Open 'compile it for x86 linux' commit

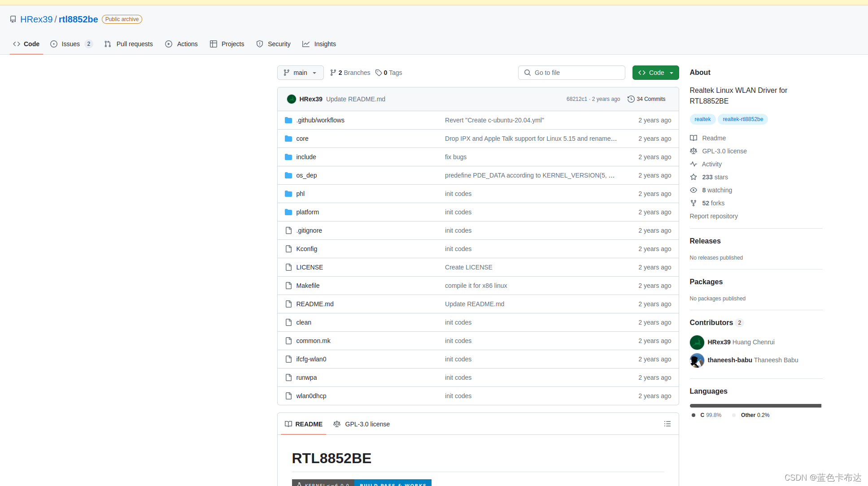coord(476,286)
